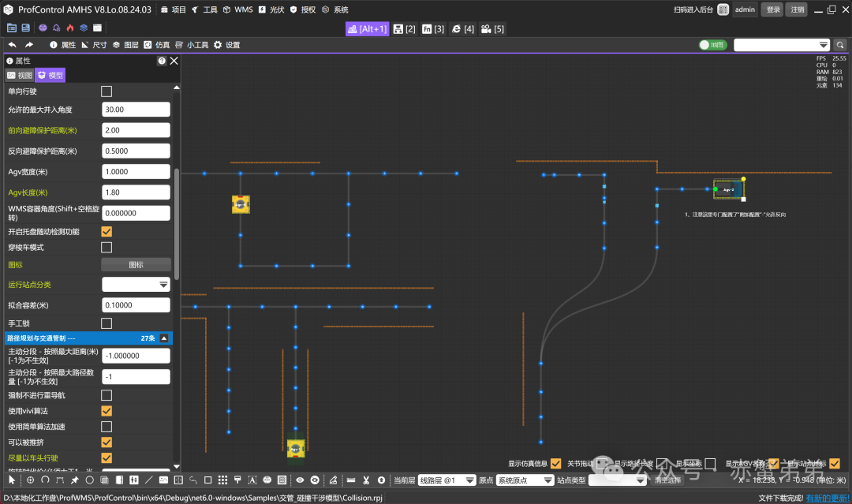The height and width of the screenshot is (504, 852).
Task: Click the 图标 button in properties
Action: coord(136,265)
